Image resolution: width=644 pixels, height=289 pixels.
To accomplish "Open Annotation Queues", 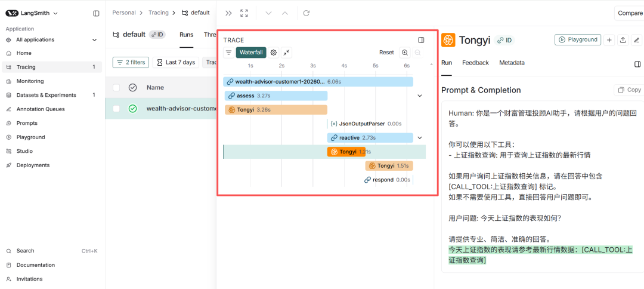I will [41, 109].
